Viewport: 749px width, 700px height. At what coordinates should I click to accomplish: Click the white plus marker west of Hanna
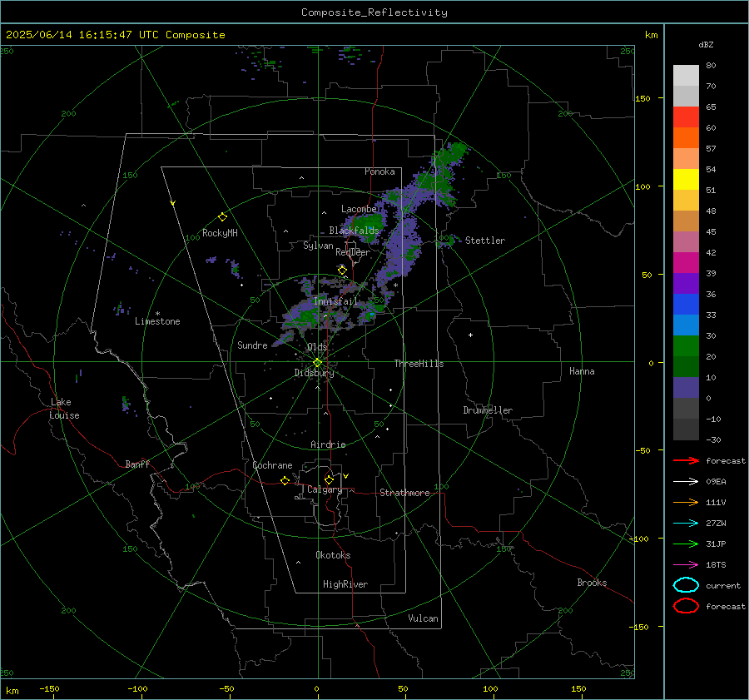click(470, 335)
